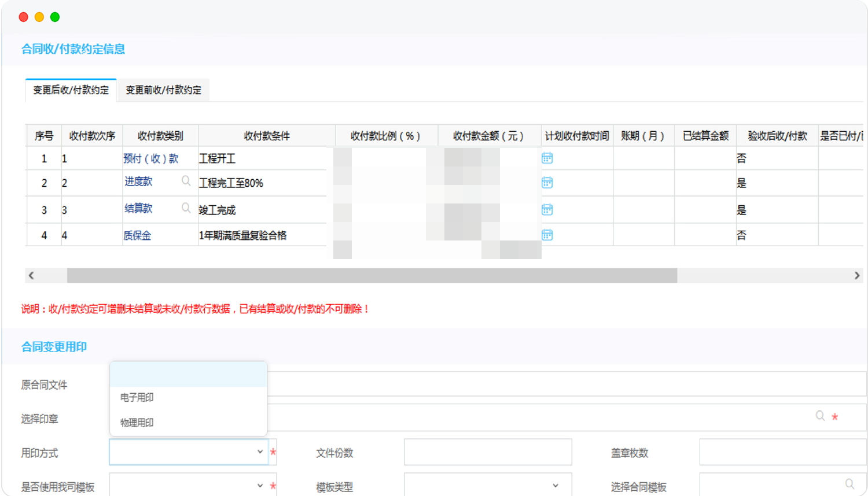
Task: Switch to 变更后收/付款约定 tab
Action: tap(71, 90)
